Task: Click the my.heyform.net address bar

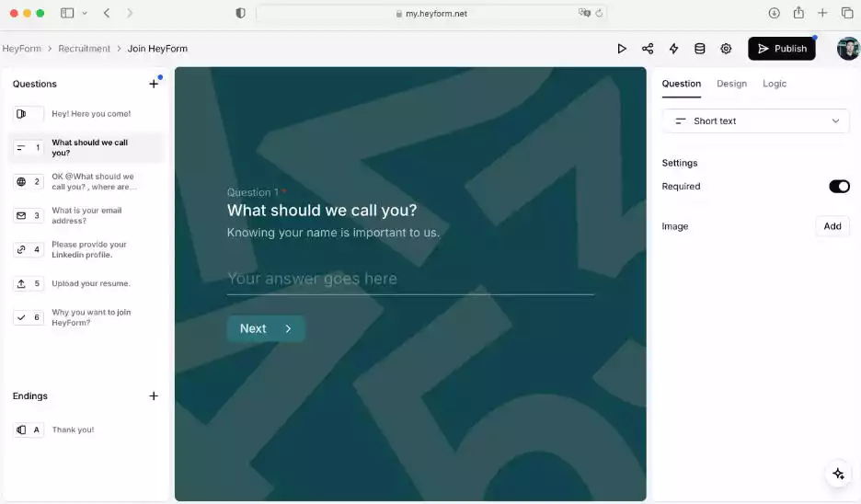Action: pos(431,13)
